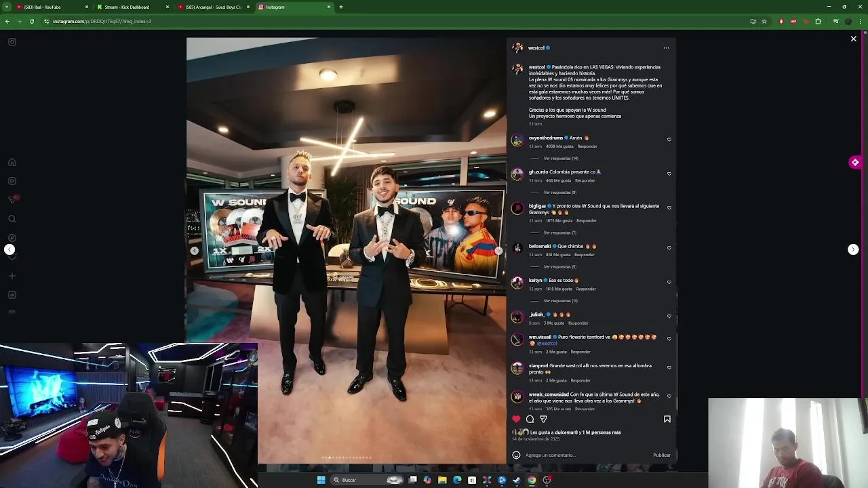This screenshot has height=488, width=868.
Task: Open Instagram search magnifier in sidebar
Action: 12,219
